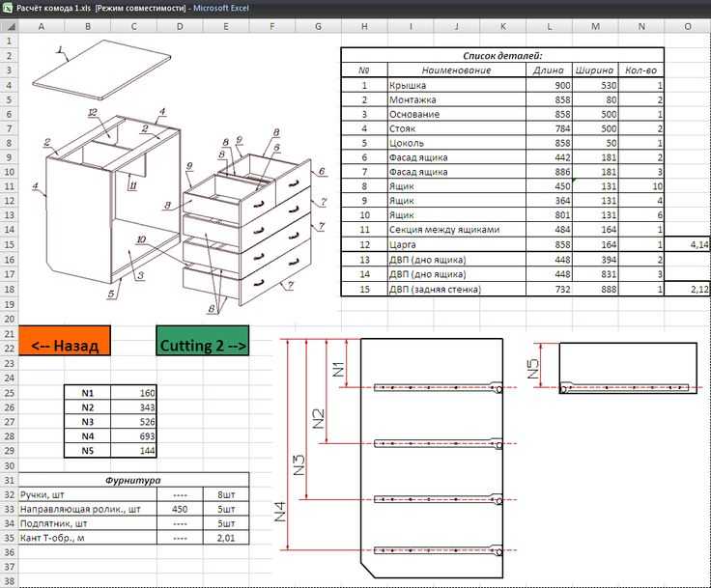Click the Кант Т-обр. value 2,01
The image size is (711, 588).
(226, 538)
